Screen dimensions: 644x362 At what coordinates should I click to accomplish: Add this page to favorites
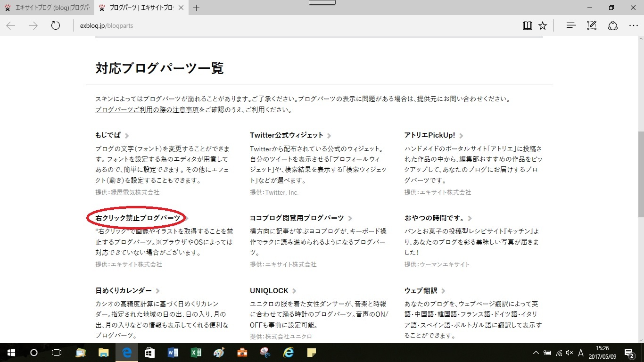pyautogui.click(x=543, y=26)
